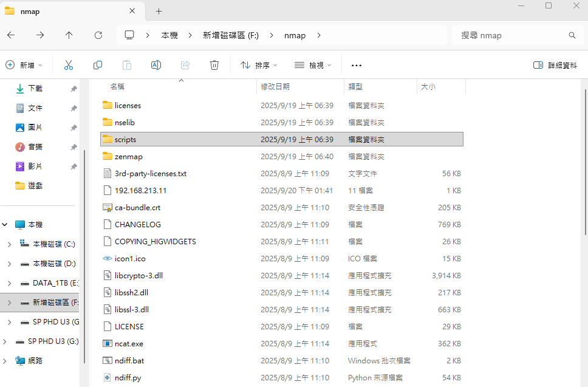Open the 檢視 view dropdown
The width and height of the screenshot is (588, 387).
point(313,65)
